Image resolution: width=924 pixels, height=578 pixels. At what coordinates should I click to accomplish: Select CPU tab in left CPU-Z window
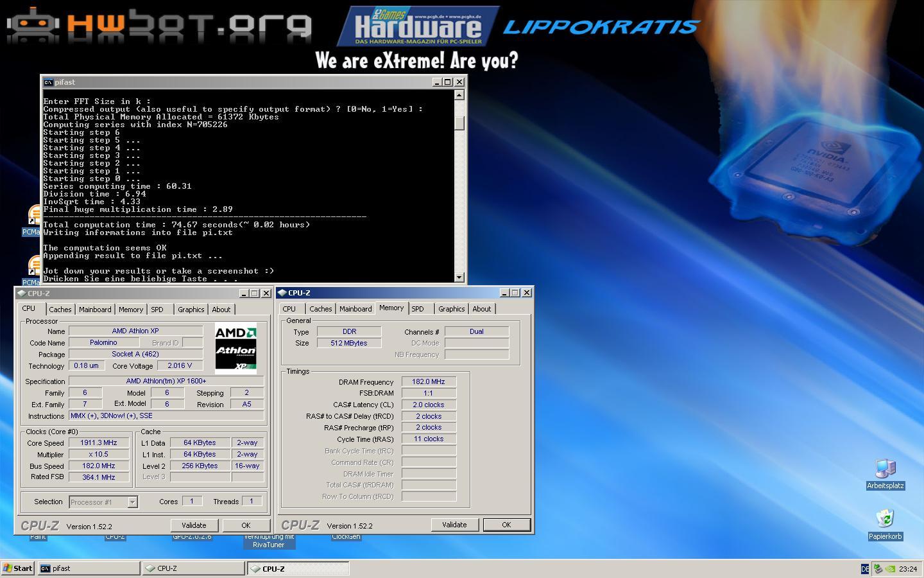(x=29, y=308)
